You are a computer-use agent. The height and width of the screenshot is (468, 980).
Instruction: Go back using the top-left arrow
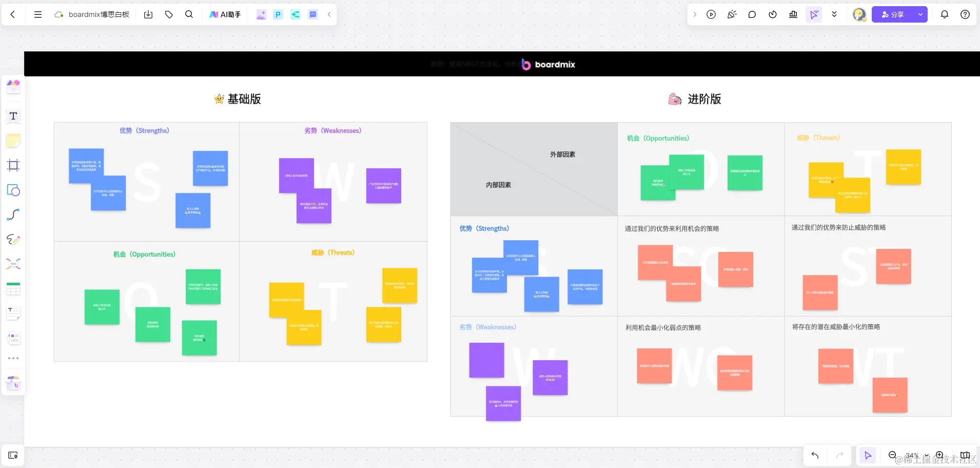pyautogui.click(x=13, y=14)
